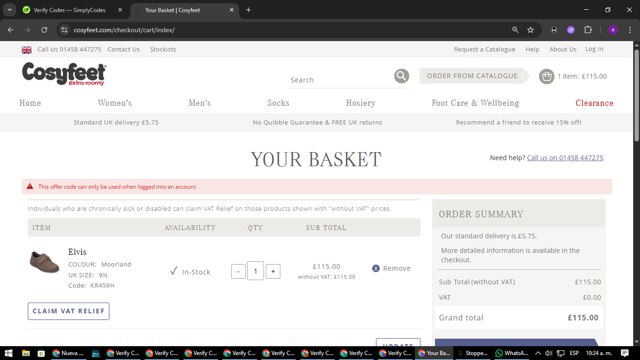The image size is (640, 360).
Task: Click the Elvis quantity input field
Action: [256, 271]
